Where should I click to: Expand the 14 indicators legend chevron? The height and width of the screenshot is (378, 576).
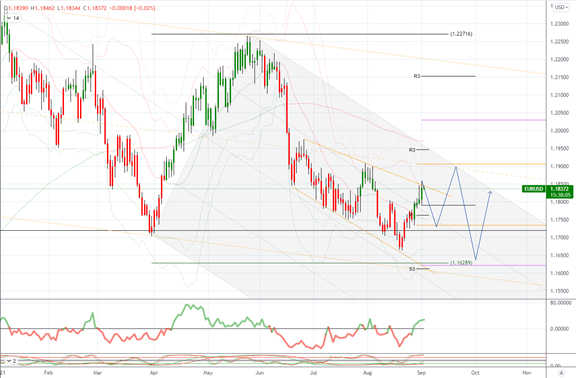point(8,18)
